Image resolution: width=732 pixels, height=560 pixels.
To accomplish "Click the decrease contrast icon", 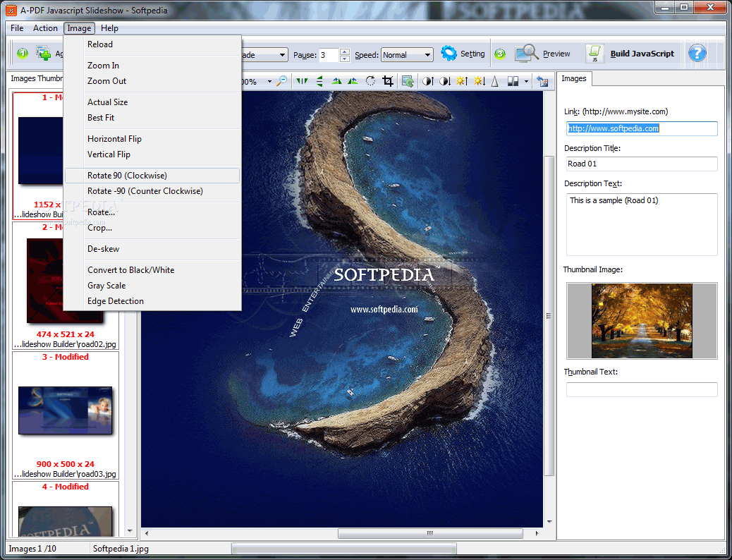I will coord(445,81).
